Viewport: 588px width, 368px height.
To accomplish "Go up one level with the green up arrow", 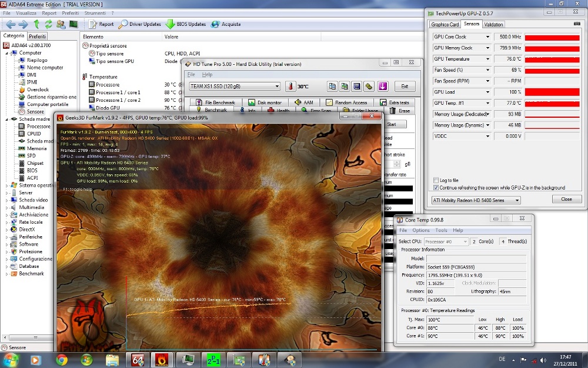I will click(x=36, y=24).
